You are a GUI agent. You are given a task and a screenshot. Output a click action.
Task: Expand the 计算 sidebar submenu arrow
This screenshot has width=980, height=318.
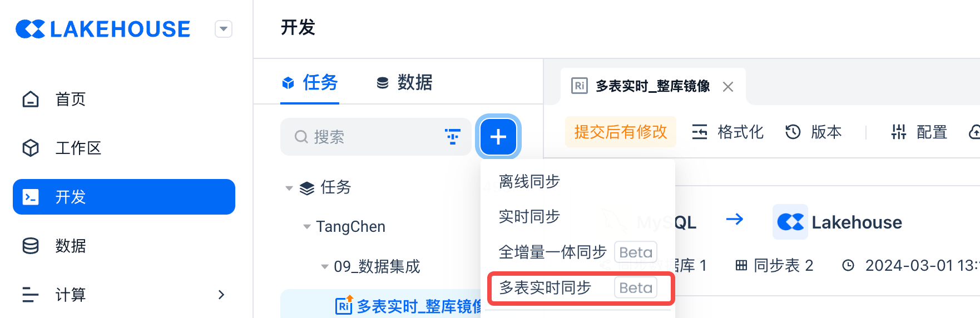[x=221, y=295]
